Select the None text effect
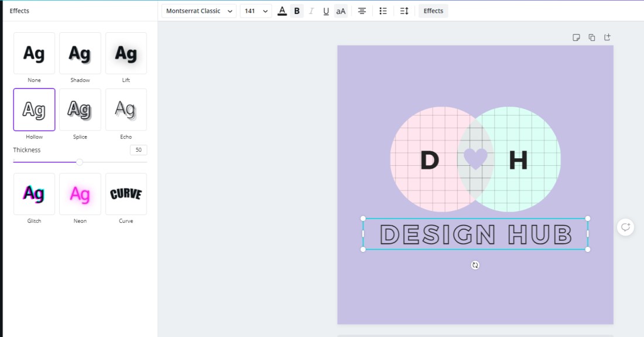The image size is (644, 337). coord(34,53)
